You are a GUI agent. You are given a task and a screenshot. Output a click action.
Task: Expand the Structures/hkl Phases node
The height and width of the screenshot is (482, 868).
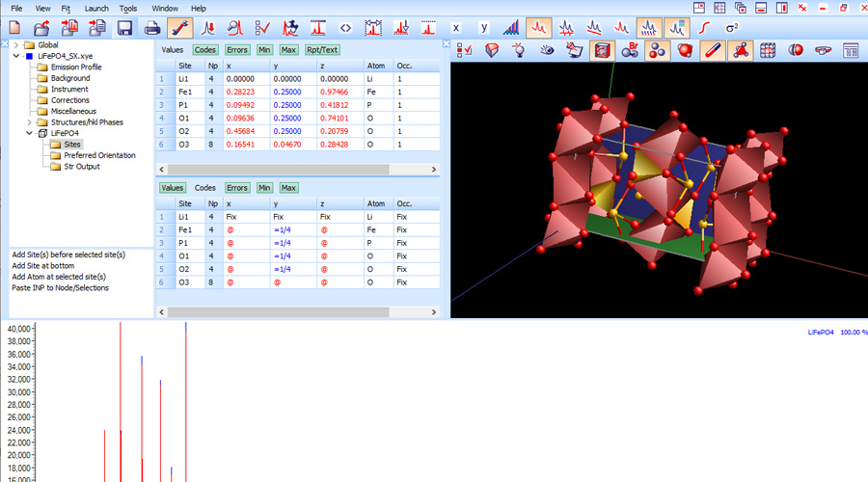(x=29, y=122)
